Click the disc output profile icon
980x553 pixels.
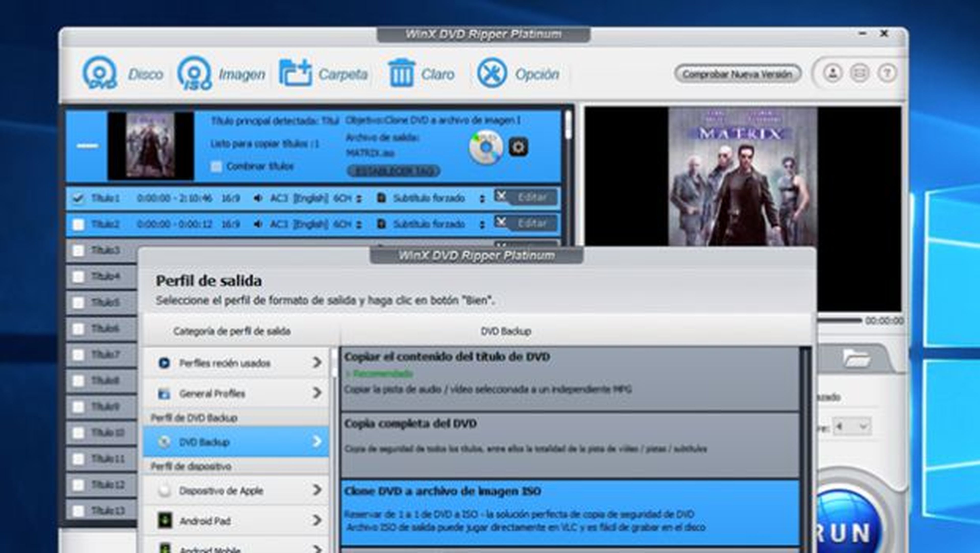click(x=486, y=147)
